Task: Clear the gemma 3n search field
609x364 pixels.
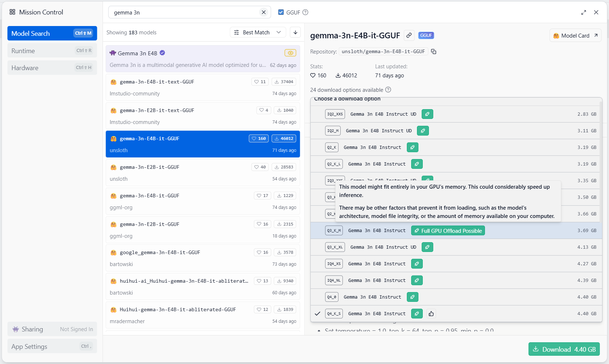Action: (264, 12)
